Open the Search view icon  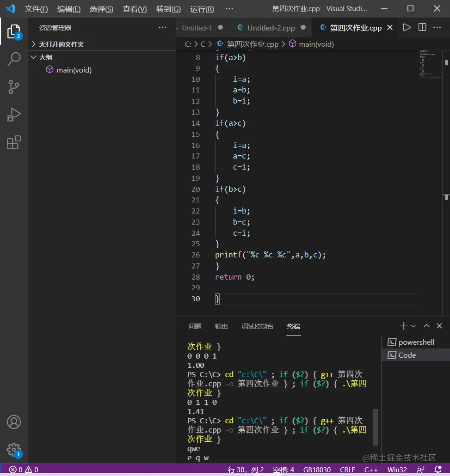(14, 59)
